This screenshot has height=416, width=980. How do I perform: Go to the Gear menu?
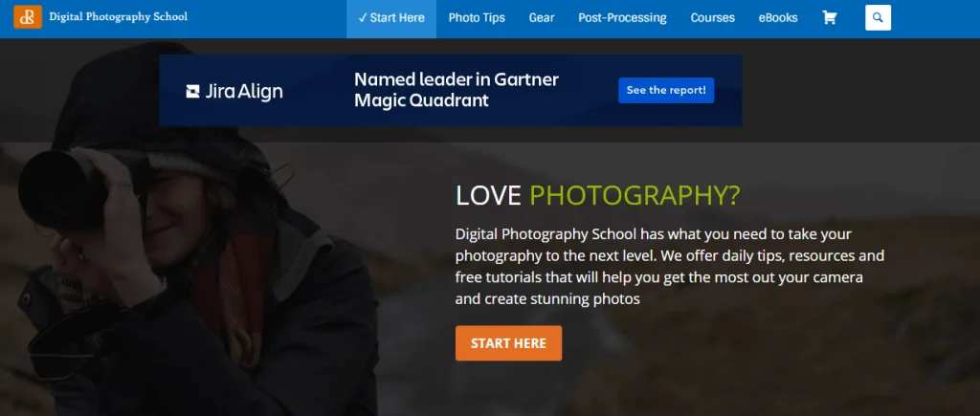[x=542, y=18]
